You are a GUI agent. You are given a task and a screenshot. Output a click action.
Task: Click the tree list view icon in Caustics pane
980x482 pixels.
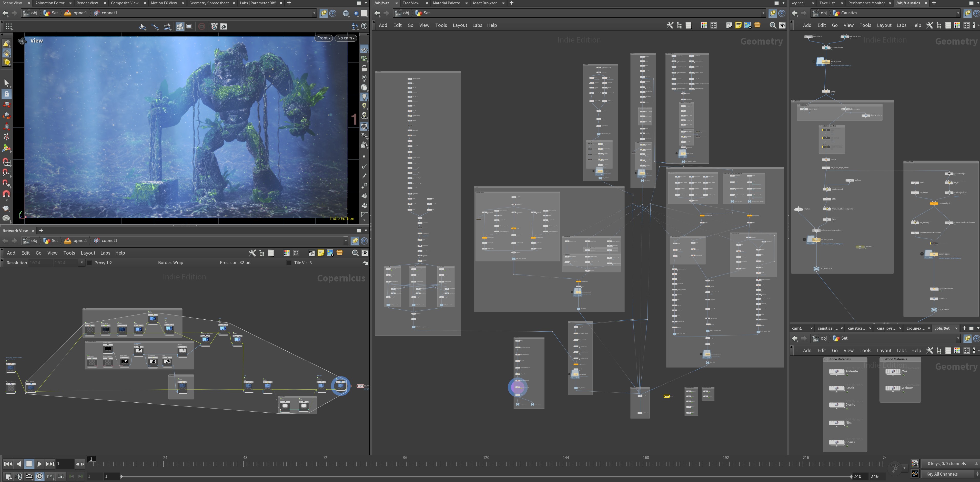click(939, 25)
